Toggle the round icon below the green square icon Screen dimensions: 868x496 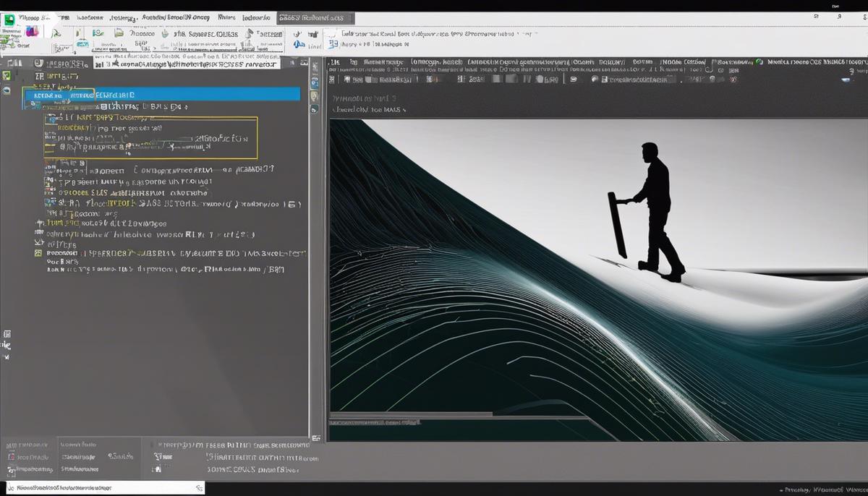7,90
